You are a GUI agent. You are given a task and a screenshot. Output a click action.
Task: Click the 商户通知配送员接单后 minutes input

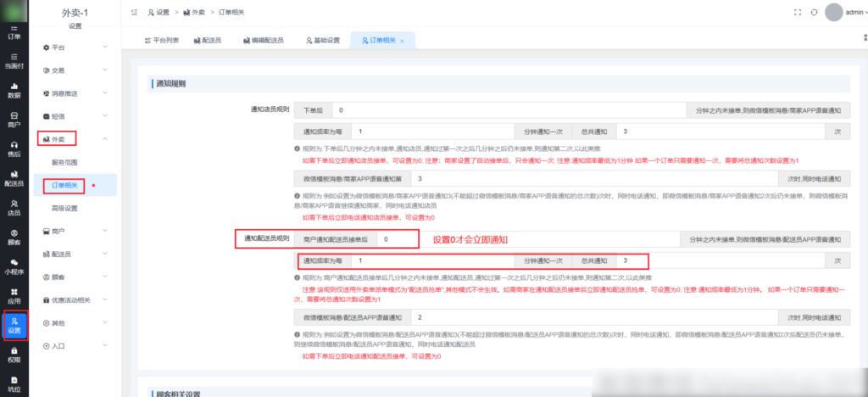pyautogui.click(x=528, y=239)
